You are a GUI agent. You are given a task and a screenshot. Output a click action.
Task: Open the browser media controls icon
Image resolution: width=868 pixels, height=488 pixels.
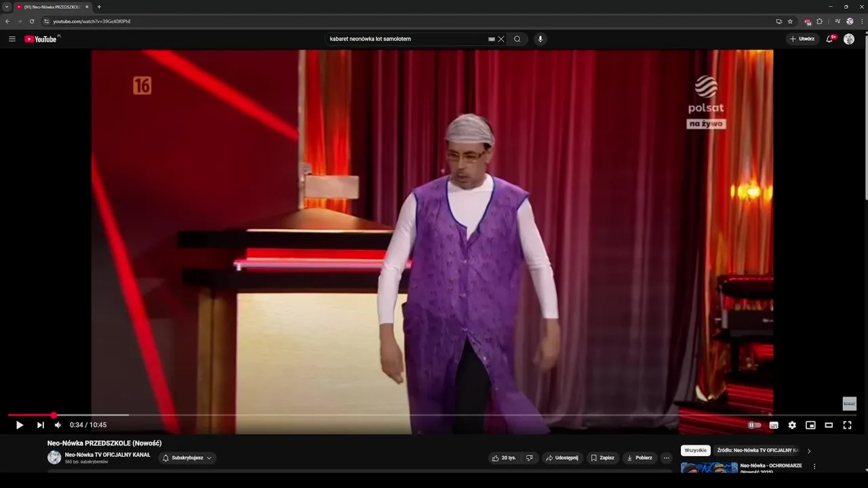pos(837,21)
